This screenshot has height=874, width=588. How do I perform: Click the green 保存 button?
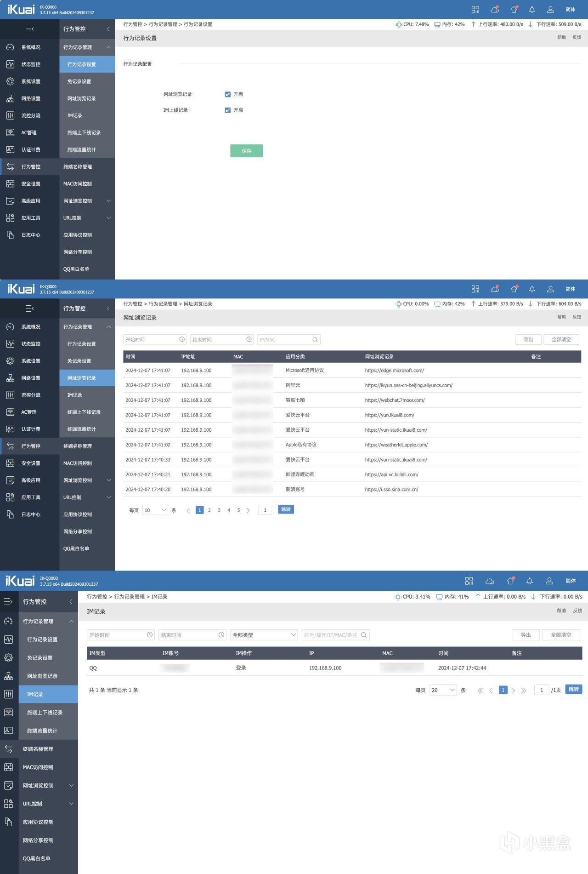(246, 151)
